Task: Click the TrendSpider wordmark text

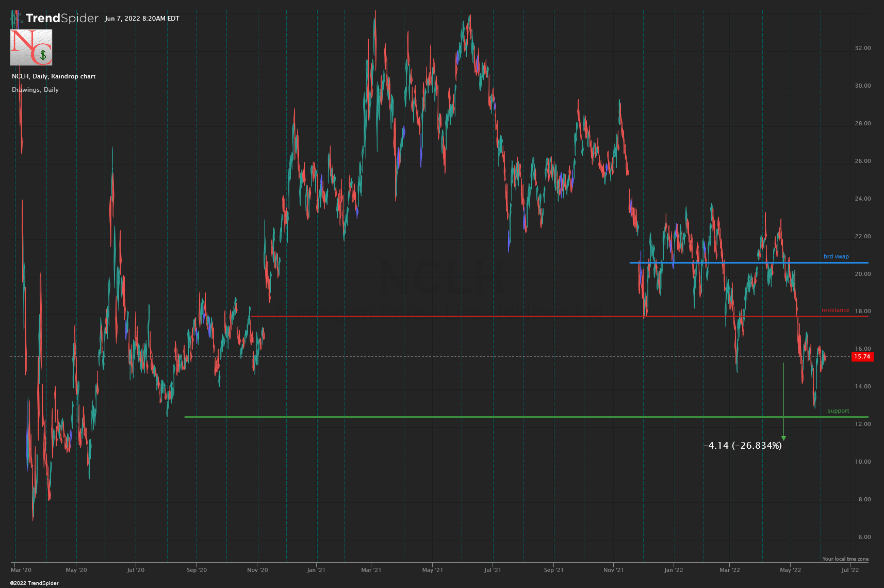Action: click(62, 18)
